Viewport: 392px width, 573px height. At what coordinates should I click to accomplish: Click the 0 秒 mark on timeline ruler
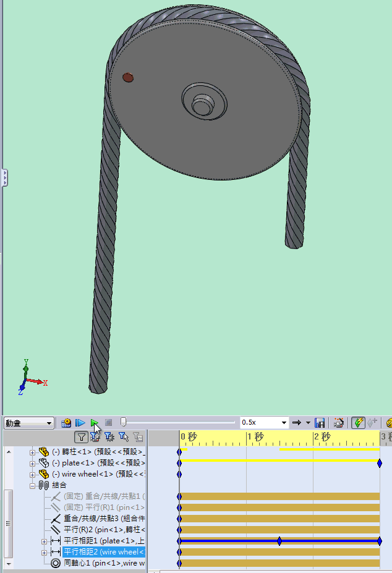tap(189, 436)
